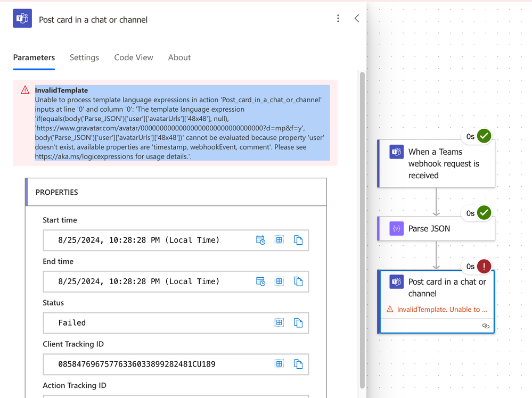
Task: Click the link icon on Post card node
Action: (x=486, y=326)
